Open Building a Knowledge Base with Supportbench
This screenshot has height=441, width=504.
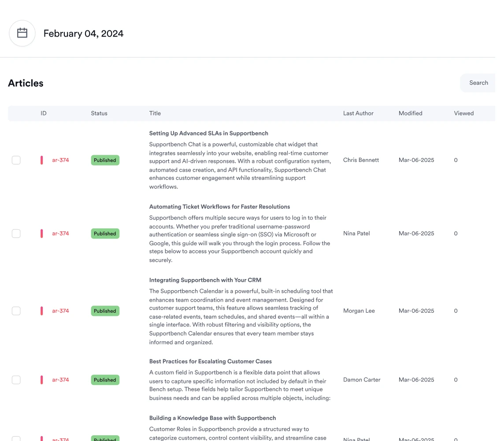[212, 418]
